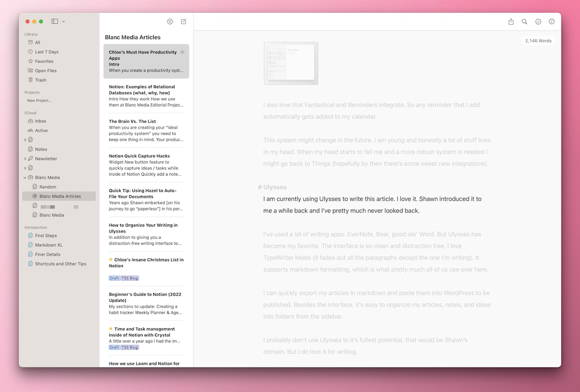Open The Brain Vs. The List sheet

click(x=146, y=130)
